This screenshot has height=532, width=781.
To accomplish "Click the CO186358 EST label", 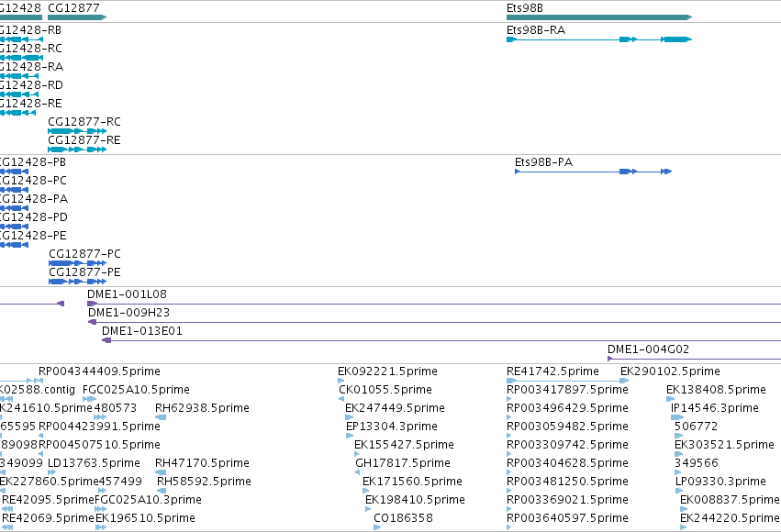I will pyautogui.click(x=403, y=518).
